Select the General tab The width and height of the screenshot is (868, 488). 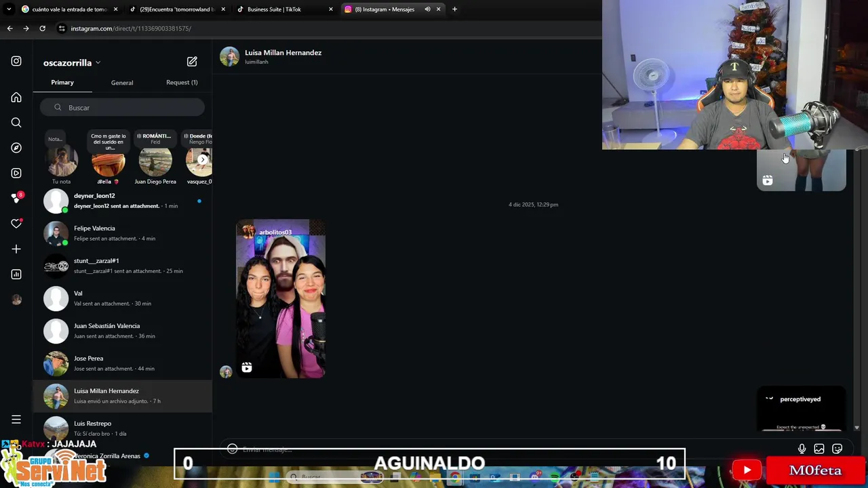[122, 83]
